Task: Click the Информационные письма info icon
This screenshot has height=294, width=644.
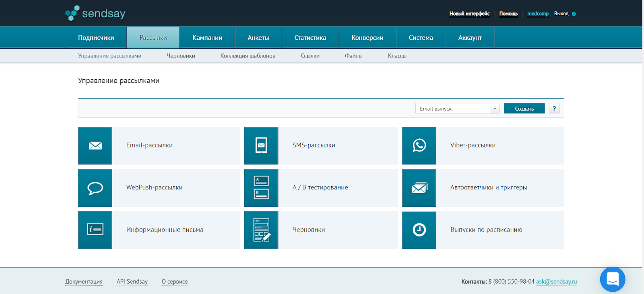Action: 95,230
